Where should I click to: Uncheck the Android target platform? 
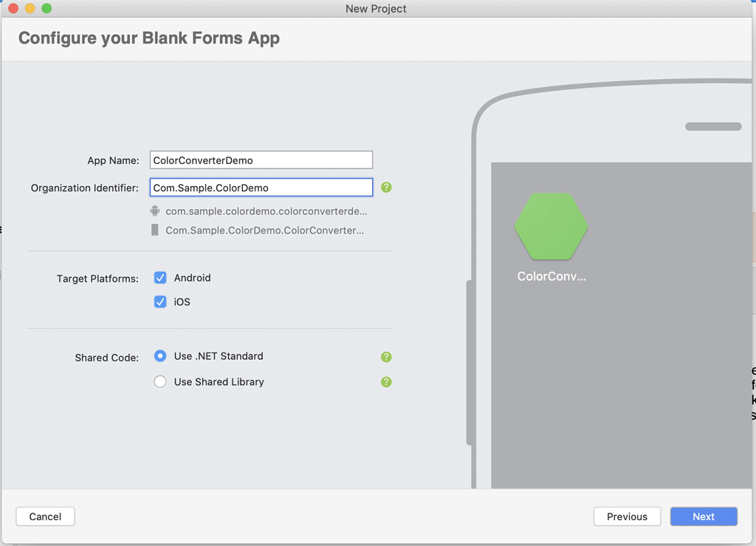[x=160, y=277]
